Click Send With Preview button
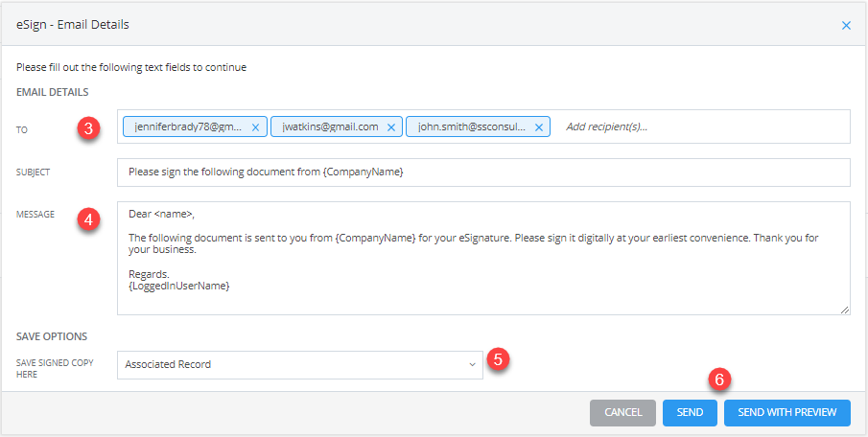This screenshot has height=437, width=868. (x=787, y=413)
